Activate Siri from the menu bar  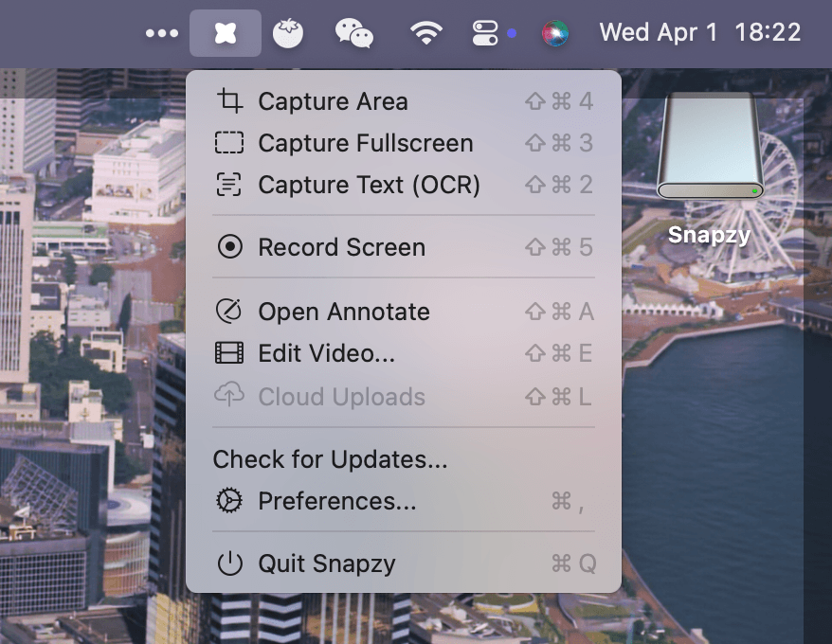pos(555,33)
